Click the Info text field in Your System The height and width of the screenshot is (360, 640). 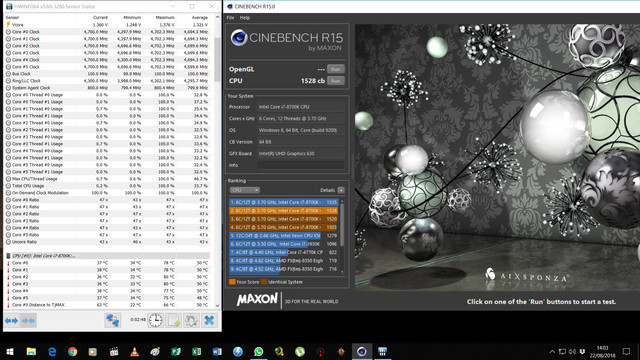click(x=301, y=165)
